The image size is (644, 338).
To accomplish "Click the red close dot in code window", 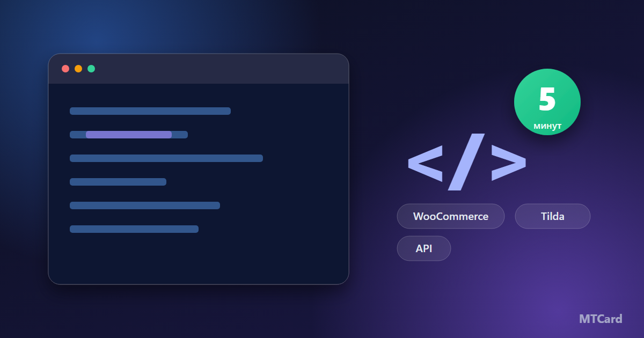I will (x=65, y=69).
